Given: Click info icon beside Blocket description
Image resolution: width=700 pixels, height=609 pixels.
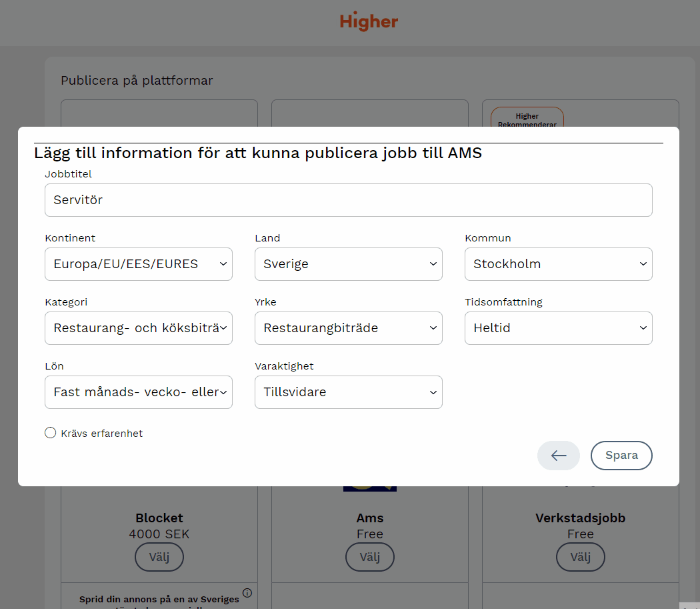Looking at the screenshot, I should pos(247,592).
